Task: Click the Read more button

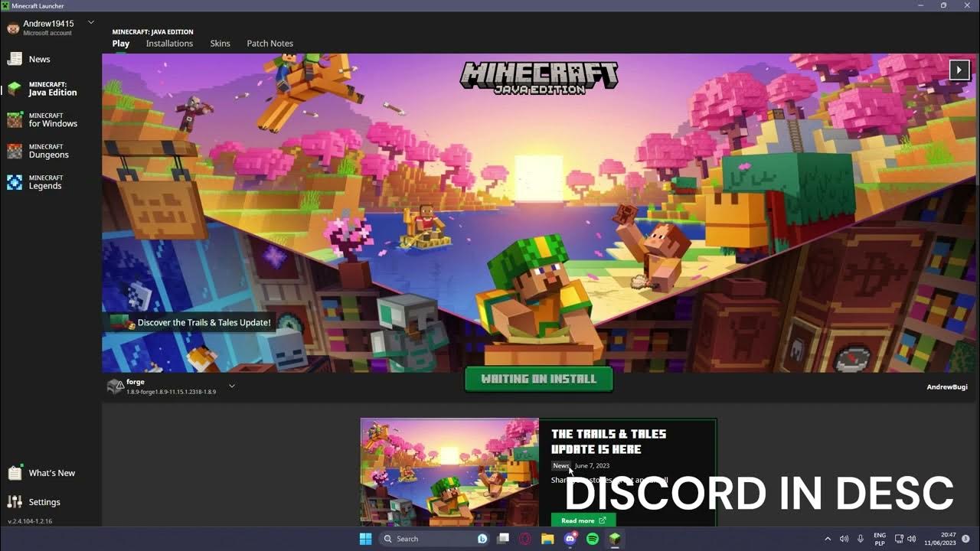Action: (583, 520)
